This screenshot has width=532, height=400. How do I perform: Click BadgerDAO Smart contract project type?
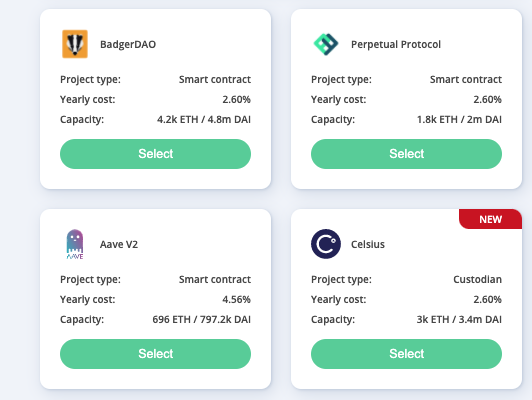tap(215, 79)
